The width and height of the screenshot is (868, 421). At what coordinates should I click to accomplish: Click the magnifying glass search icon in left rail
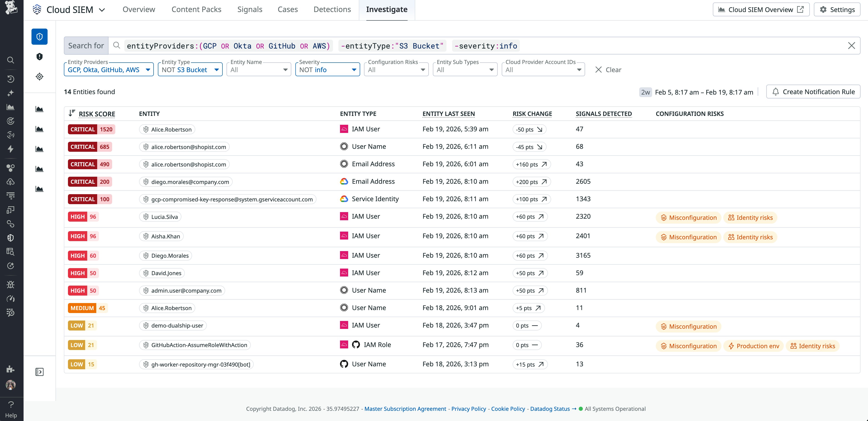(x=10, y=60)
